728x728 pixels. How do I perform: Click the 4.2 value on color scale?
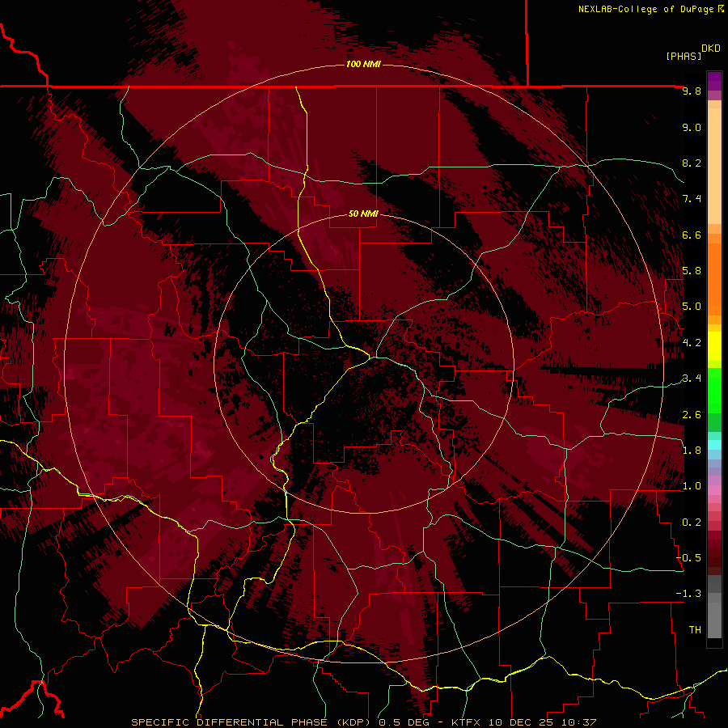[692, 343]
